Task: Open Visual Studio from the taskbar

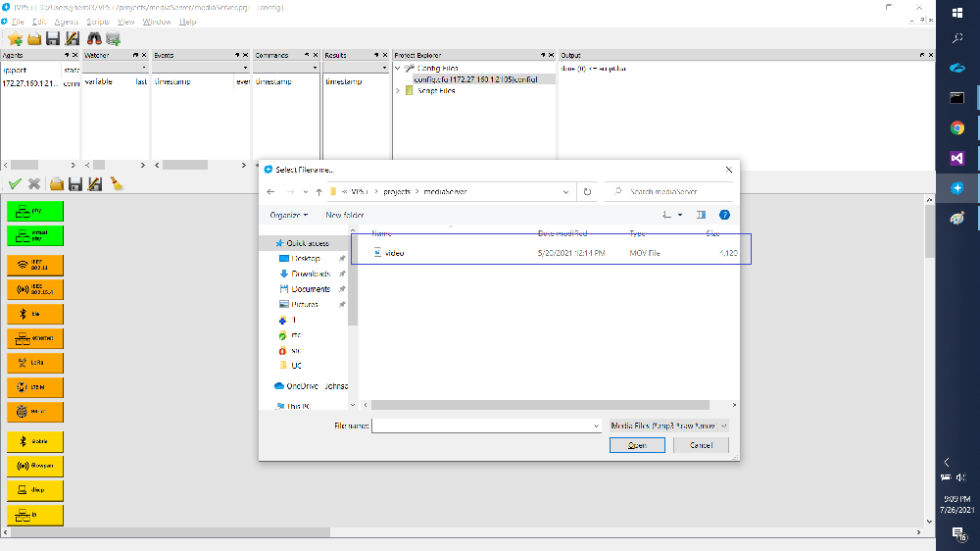Action: (x=957, y=157)
